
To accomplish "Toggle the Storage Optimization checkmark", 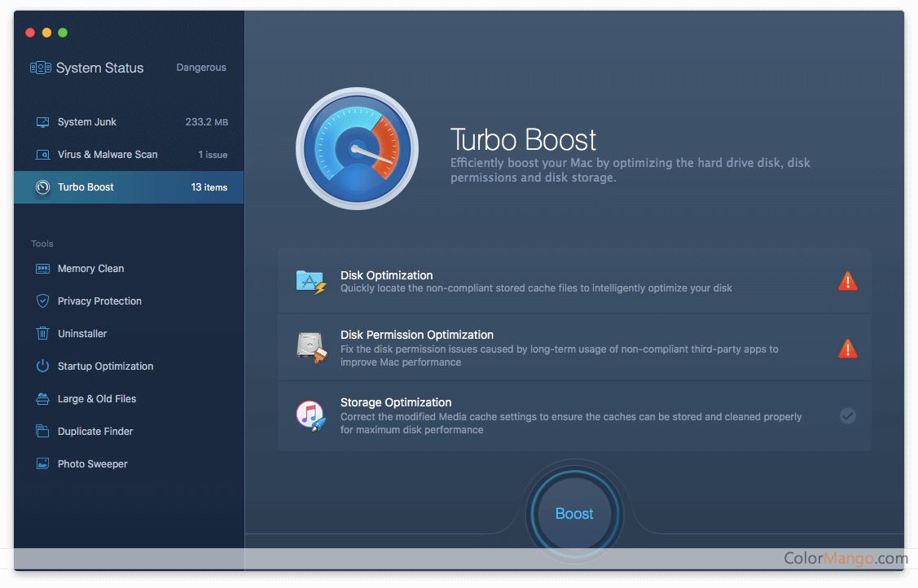I will click(847, 416).
